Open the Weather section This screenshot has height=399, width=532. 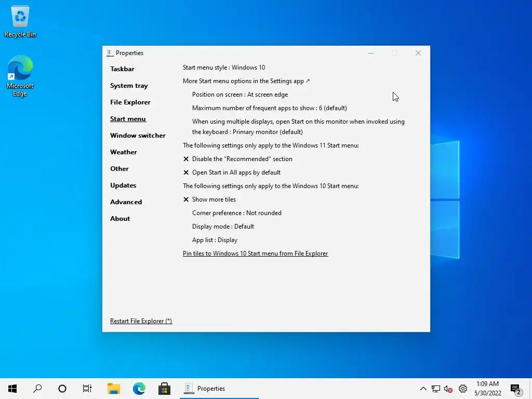point(124,152)
